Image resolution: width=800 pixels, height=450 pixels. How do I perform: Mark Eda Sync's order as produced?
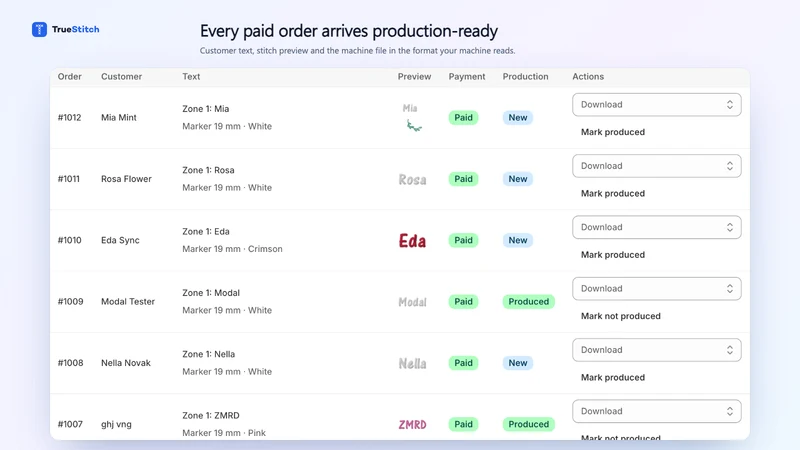613,255
